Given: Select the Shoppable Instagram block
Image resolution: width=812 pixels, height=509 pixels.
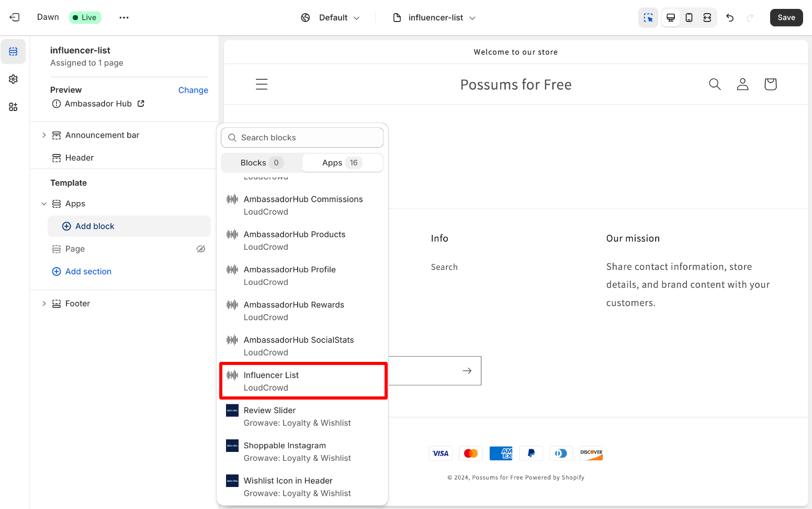Looking at the screenshot, I should point(302,452).
